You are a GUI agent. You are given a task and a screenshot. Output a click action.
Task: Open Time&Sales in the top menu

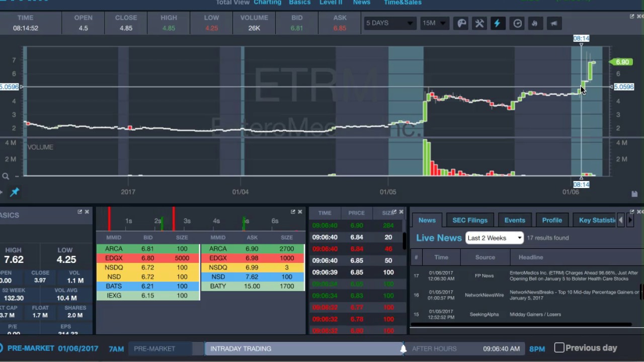(403, 3)
